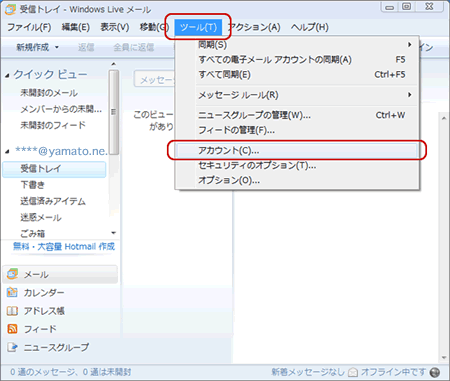Open the ファイル(F) menu
This screenshot has height=381, width=450.
click(29, 27)
